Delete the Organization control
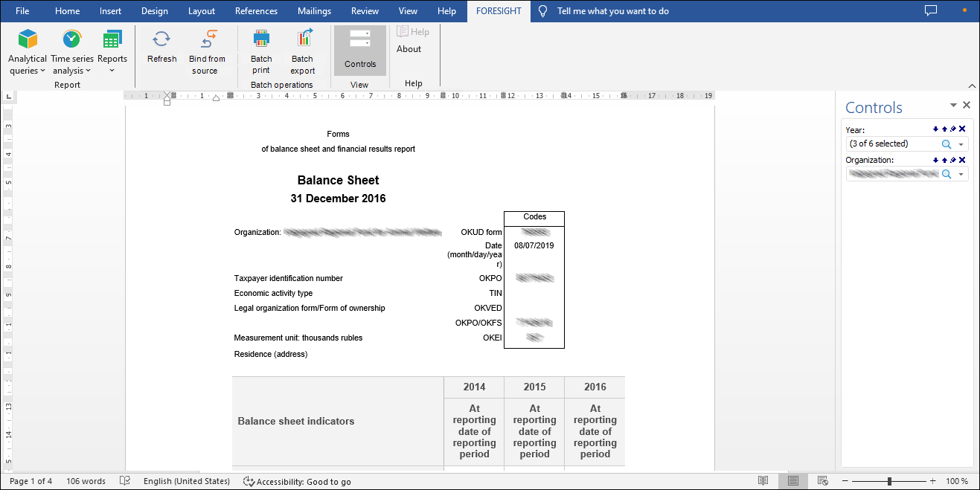Image resolution: width=980 pixels, height=490 pixels. click(962, 160)
